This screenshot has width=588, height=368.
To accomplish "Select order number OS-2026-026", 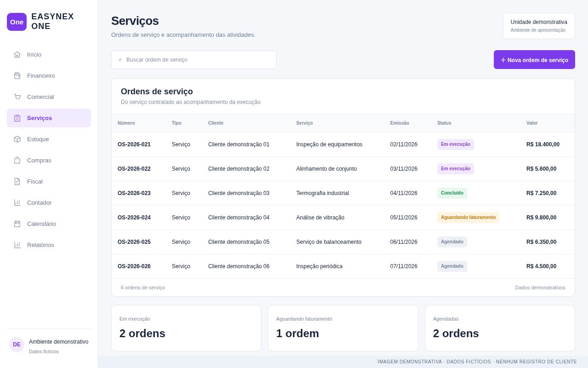I will coord(134,266).
